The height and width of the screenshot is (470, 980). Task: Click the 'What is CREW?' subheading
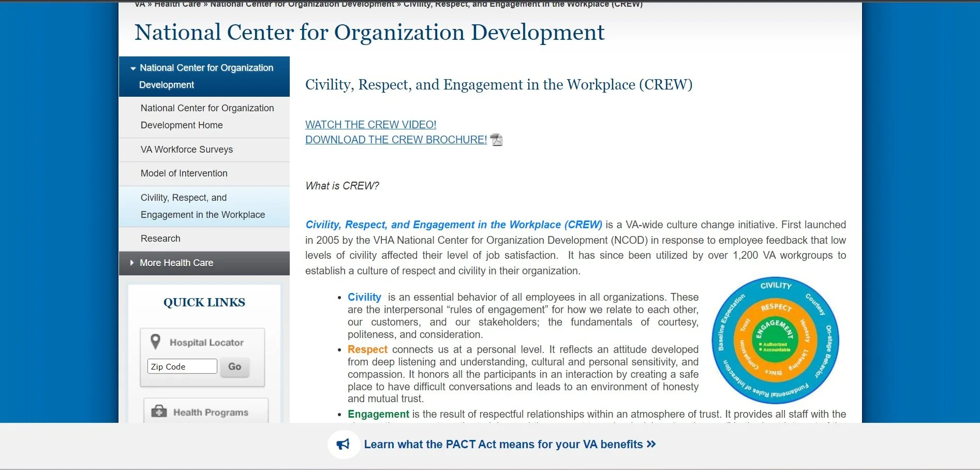coord(342,186)
